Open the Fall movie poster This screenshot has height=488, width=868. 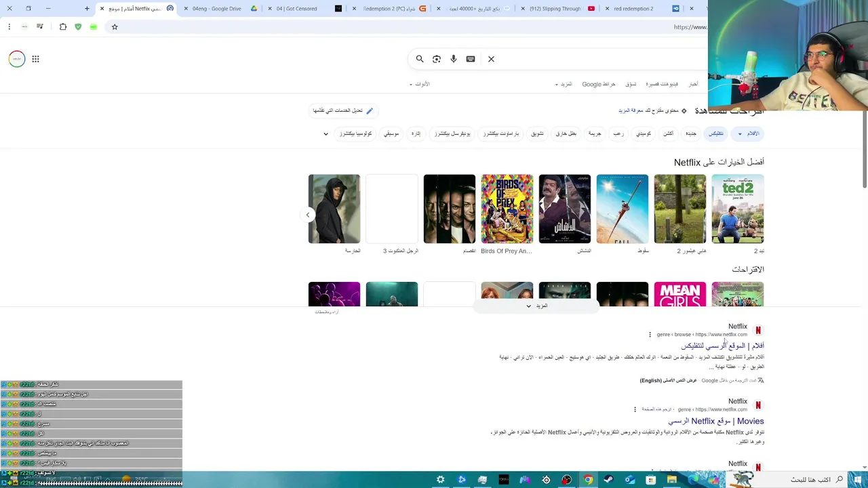coord(623,209)
